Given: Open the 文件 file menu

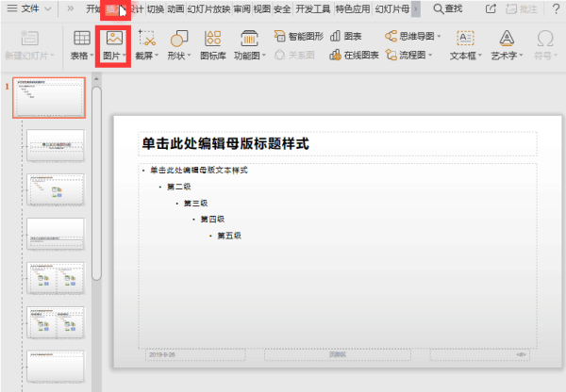Looking at the screenshot, I should coord(29,8).
